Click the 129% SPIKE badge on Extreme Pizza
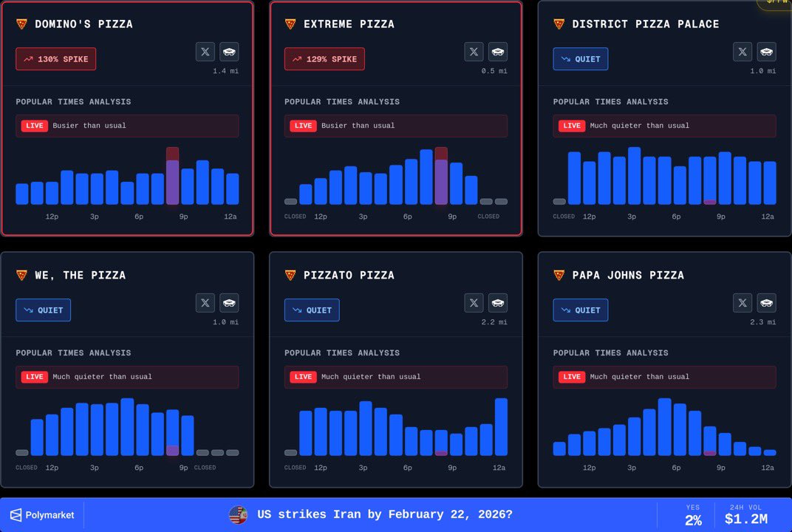Screen dimensions: 792x532 click(x=324, y=58)
